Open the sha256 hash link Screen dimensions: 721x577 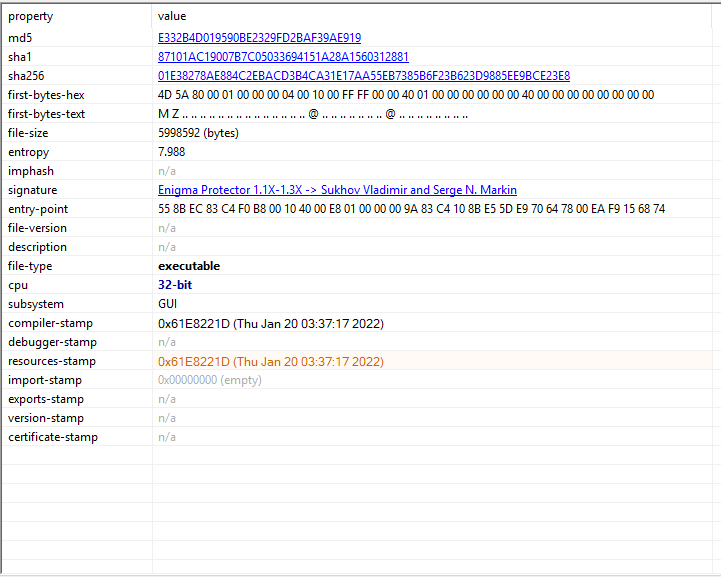[x=364, y=76]
